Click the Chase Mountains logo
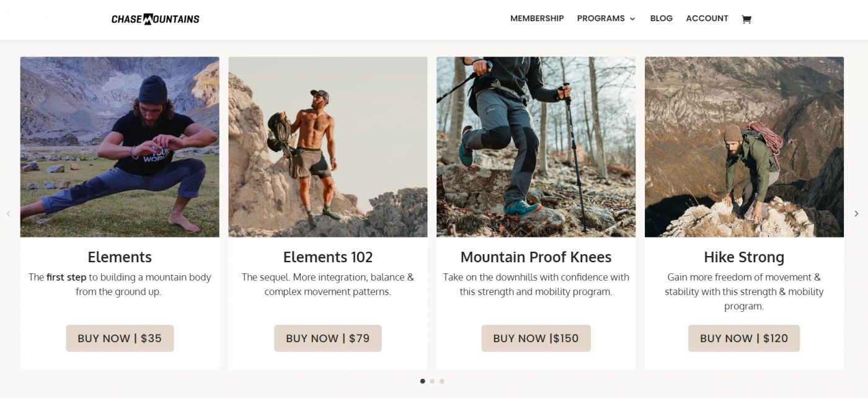 coord(155,19)
